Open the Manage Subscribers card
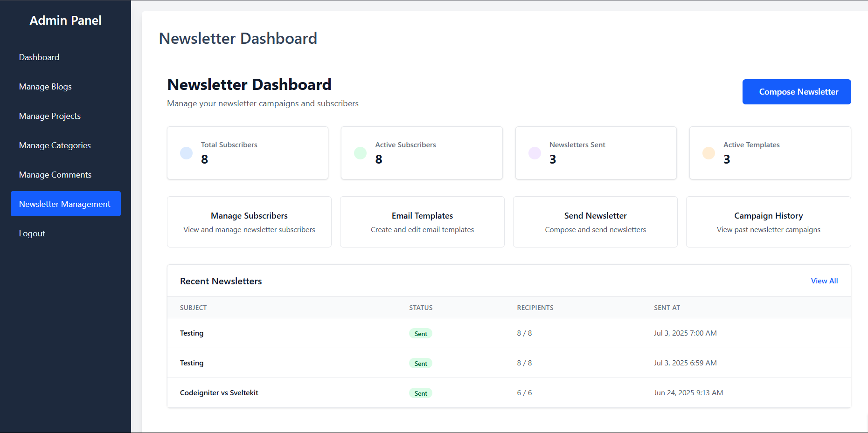The height and width of the screenshot is (433, 868). pos(249,222)
